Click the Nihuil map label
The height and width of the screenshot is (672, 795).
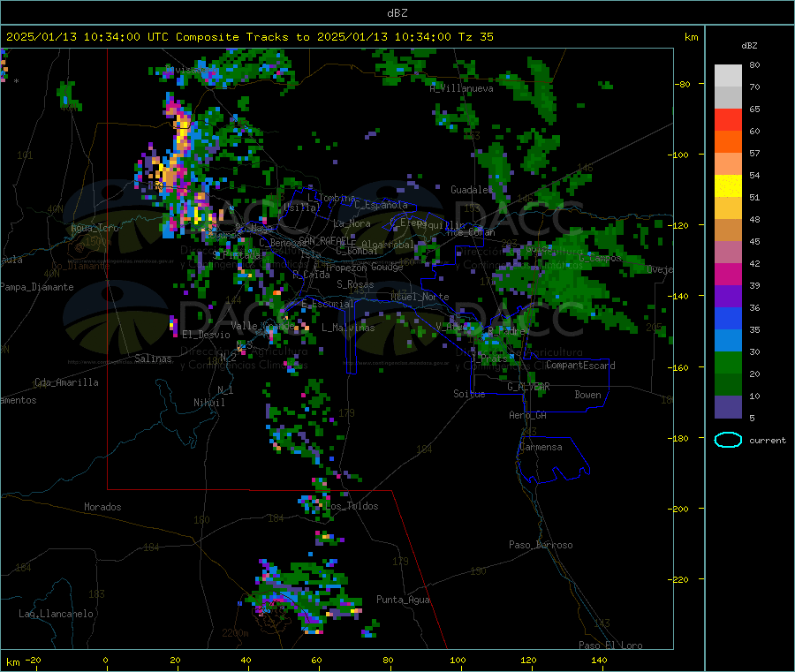208,403
